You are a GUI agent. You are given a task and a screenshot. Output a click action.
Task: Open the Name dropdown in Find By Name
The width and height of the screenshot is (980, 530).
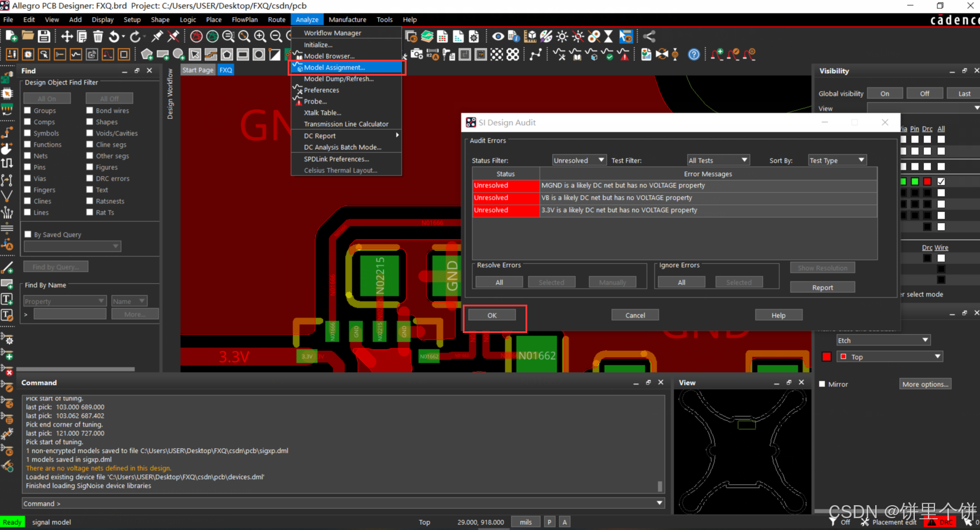(x=129, y=301)
